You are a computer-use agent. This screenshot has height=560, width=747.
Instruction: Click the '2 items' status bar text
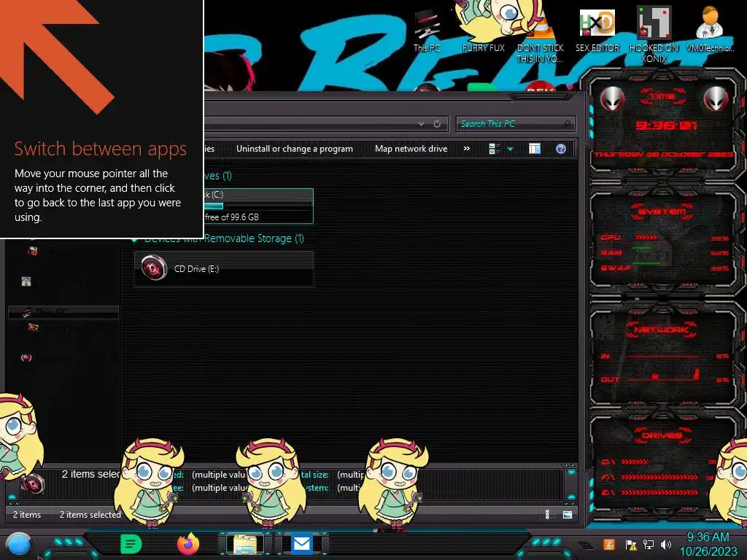pyautogui.click(x=27, y=515)
